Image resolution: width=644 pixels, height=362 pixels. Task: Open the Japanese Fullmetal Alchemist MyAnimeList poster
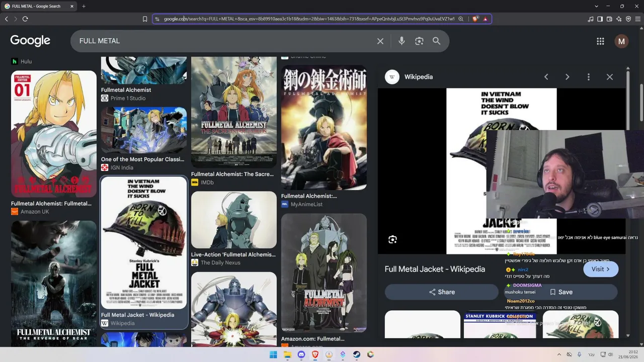click(x=324, y=127)
